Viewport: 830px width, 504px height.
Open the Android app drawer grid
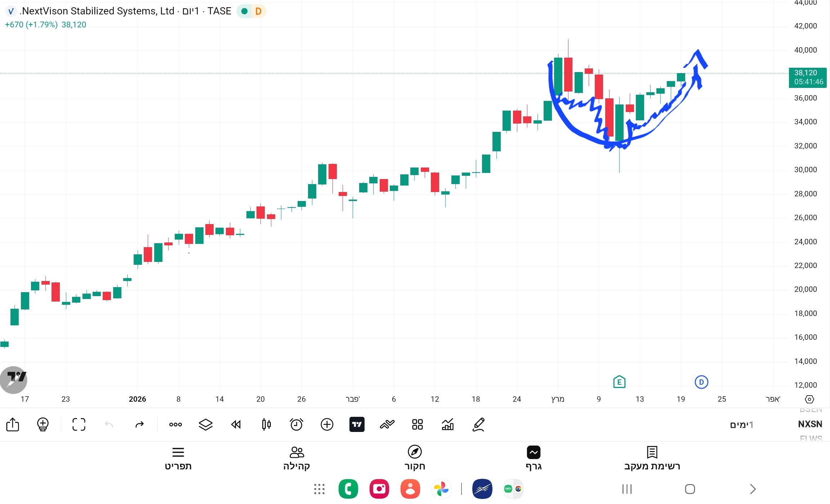coord(319,489)
